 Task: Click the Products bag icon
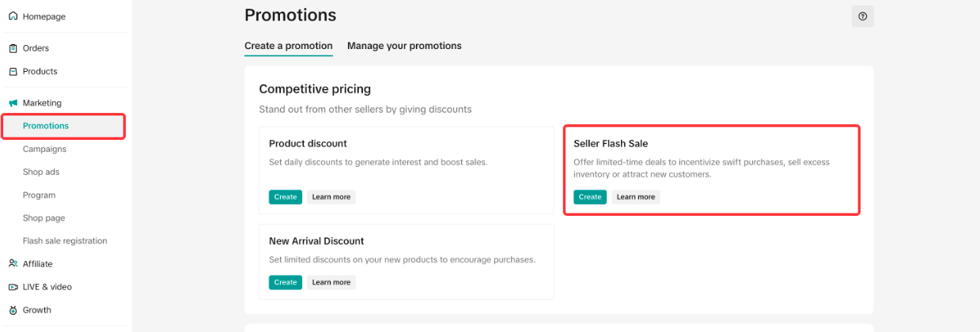pyautogui.click(x=13, y=71)
